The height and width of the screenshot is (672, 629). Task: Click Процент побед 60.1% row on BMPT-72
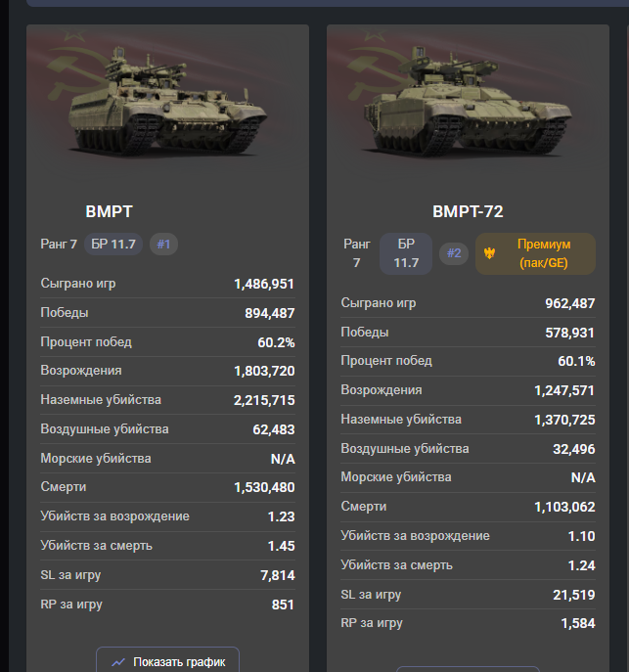coord(468,361)
